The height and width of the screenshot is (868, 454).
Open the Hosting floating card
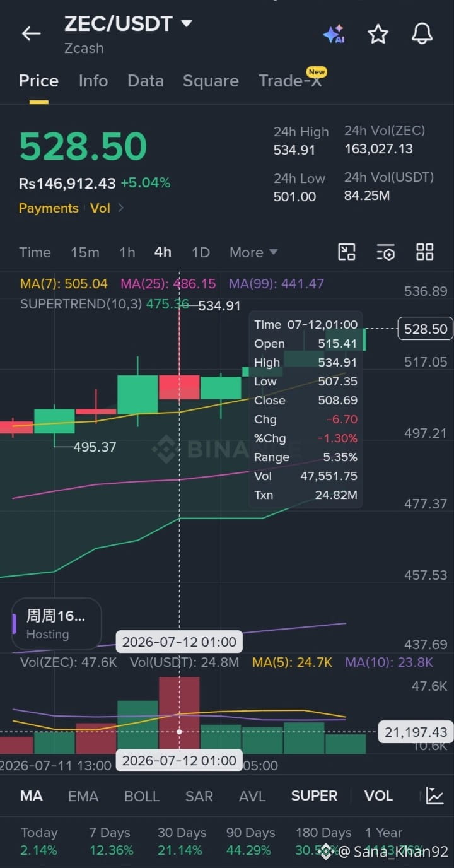click(57, 624)
